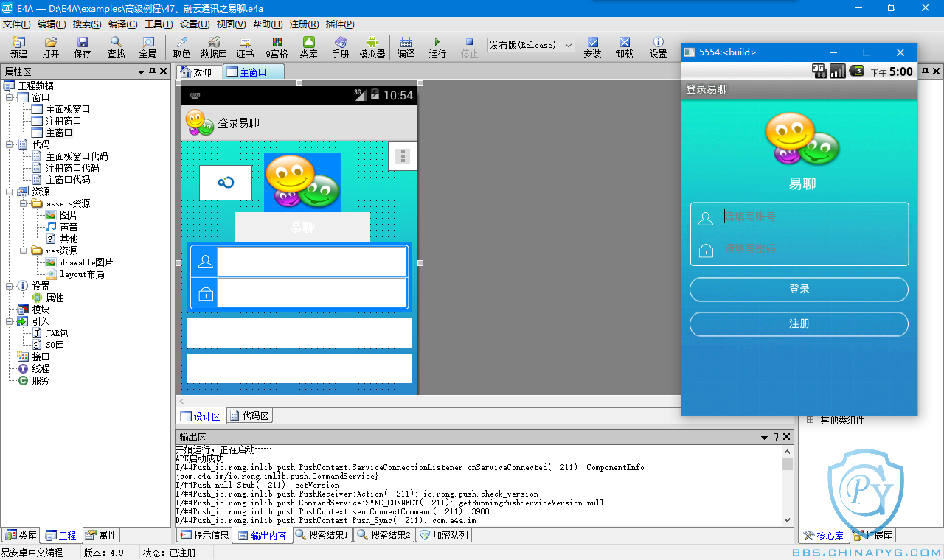Viewport: 944px width, 560px height.
Task: Collapse the res资源 folder node
Action: (x=24, y=251)
